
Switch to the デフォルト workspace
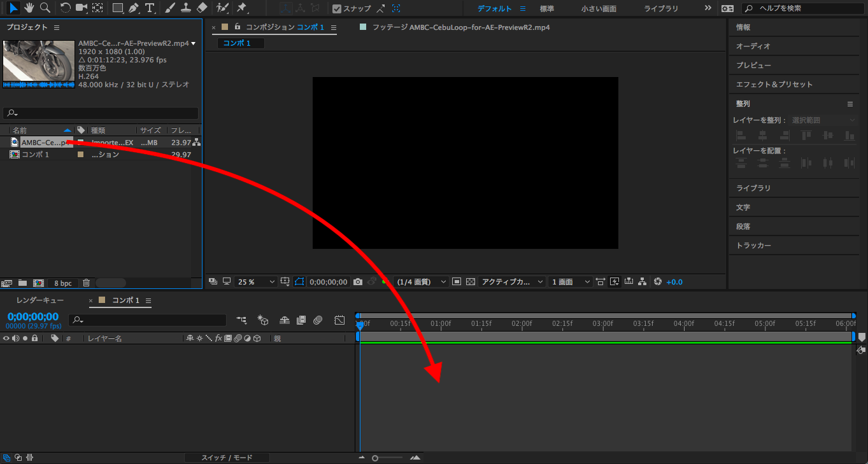coord(495,9)
